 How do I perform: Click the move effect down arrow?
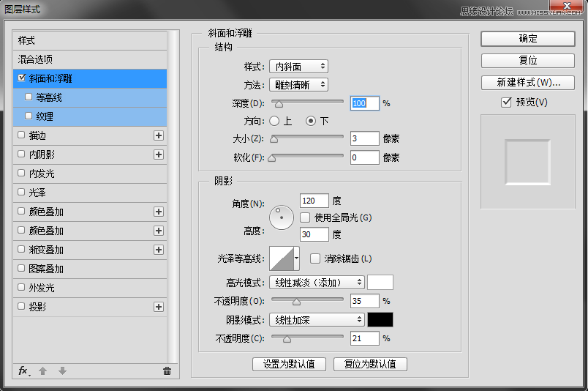[62, 371]
